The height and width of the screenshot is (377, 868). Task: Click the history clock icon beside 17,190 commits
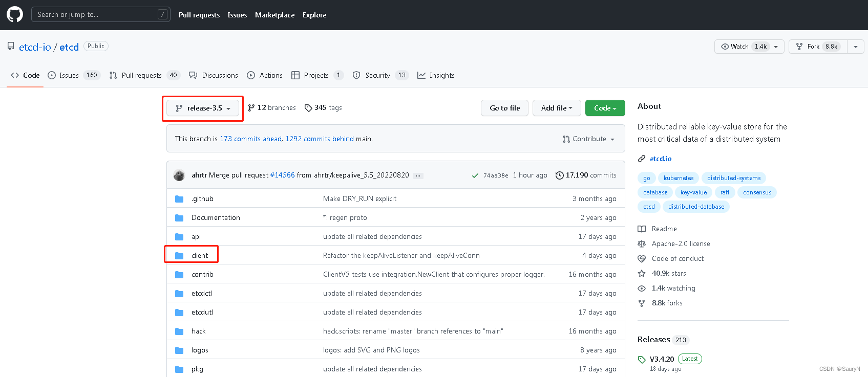click(x=559, y=175)
